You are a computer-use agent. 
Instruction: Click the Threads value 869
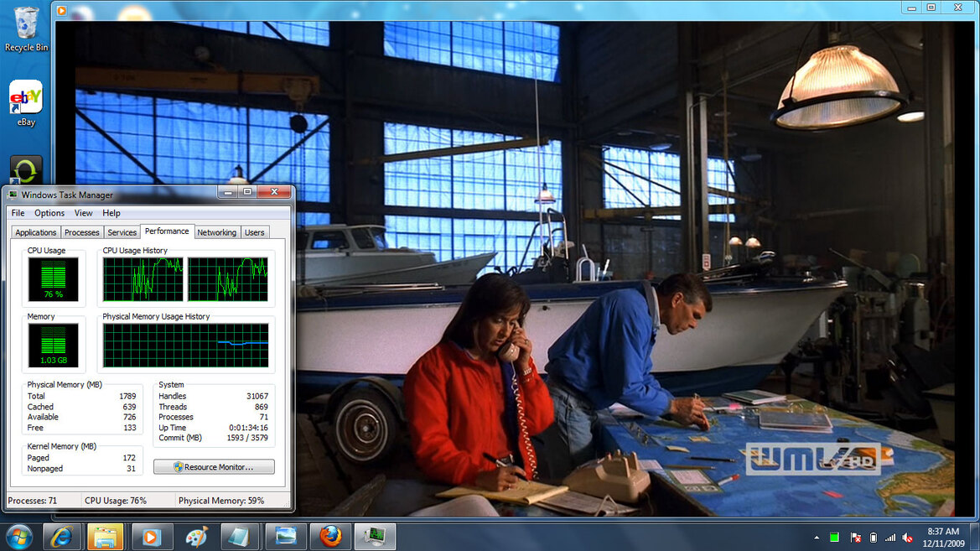tap(262, 407)
